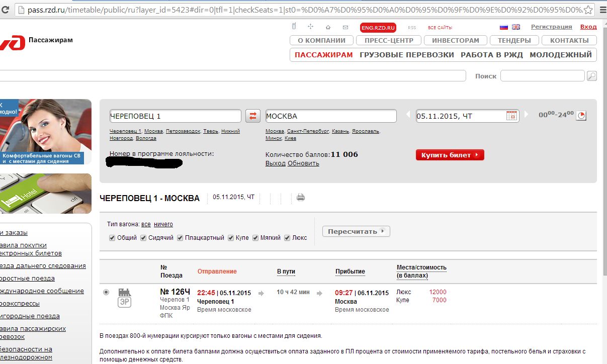607x364 pixels.
Task: Uncheck the Люкс carriage type
Action: coord(287,238)
